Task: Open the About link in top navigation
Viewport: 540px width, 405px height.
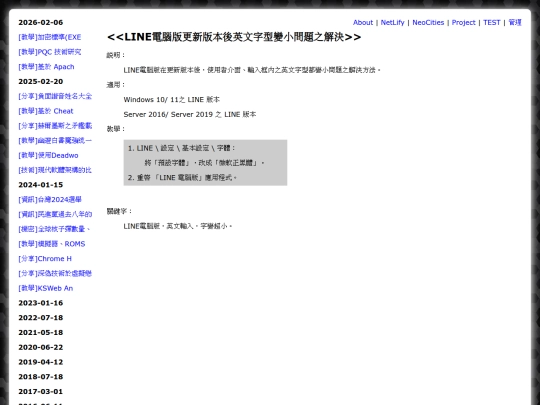Action: [x=363, y=22]
